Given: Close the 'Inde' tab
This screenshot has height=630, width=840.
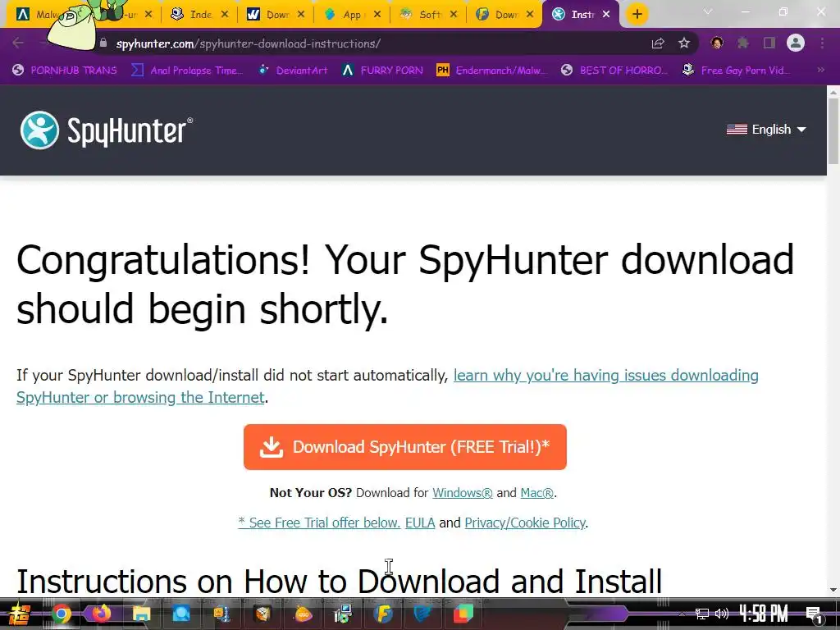Looking at the screenshot, I should point(225,15).
